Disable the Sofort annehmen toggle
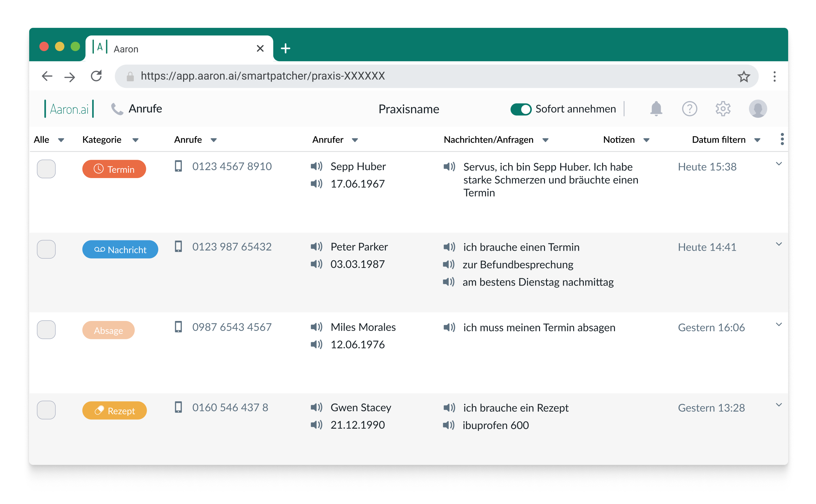 pos(520,109)
